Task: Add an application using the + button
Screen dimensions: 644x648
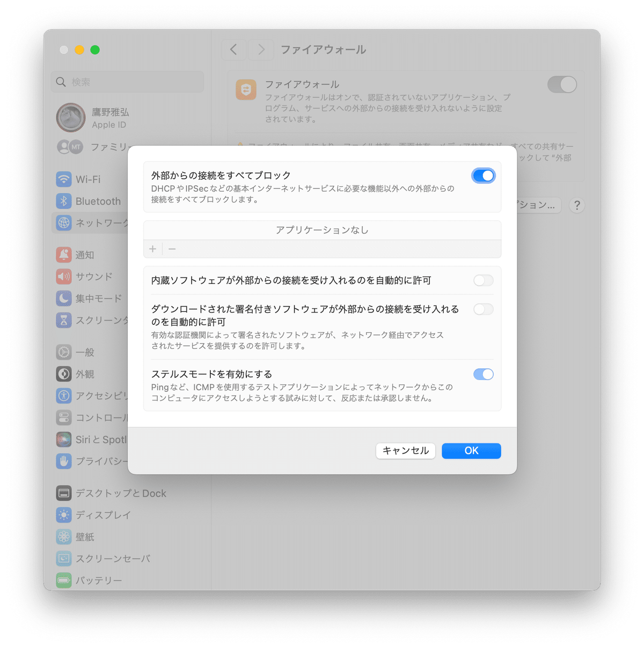Action: pos(152,249)
